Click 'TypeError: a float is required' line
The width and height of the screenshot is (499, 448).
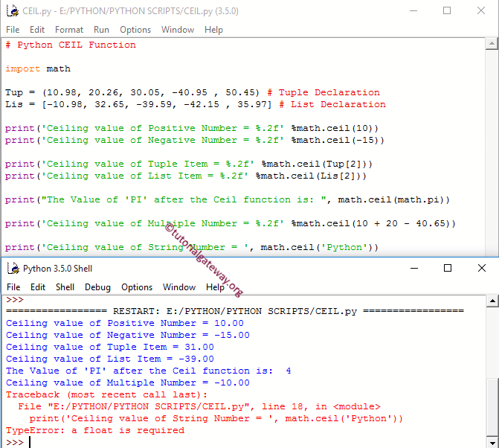[95, 430]
